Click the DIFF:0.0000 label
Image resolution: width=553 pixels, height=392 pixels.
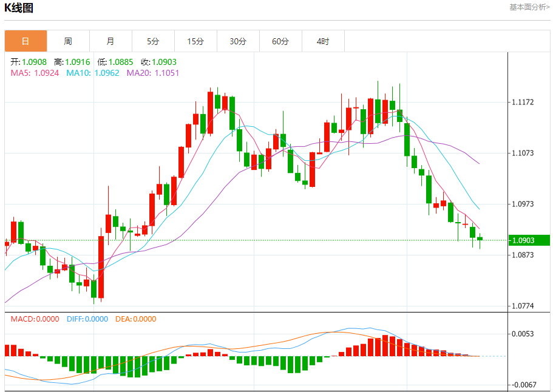tap(87, 319)
